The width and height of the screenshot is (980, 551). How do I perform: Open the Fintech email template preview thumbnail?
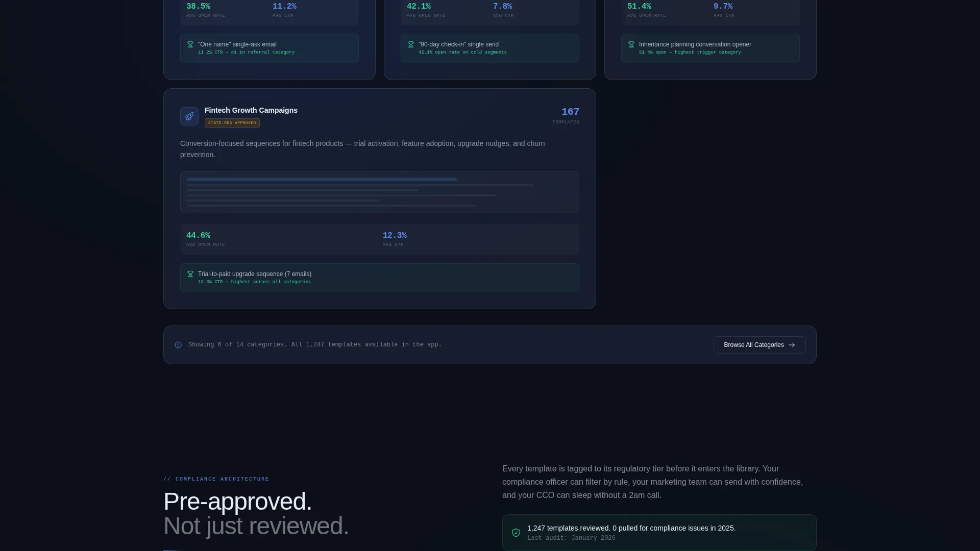380,192
